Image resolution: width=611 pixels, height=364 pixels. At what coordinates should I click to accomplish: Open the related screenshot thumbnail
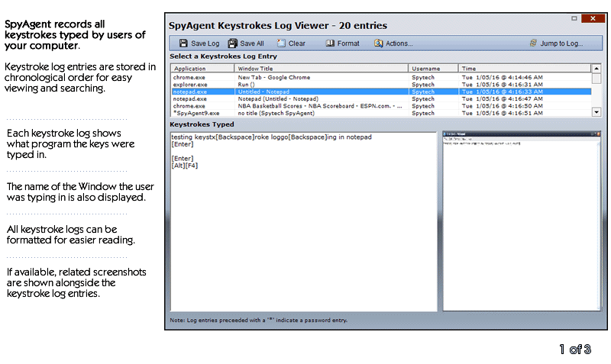point(522,221)
